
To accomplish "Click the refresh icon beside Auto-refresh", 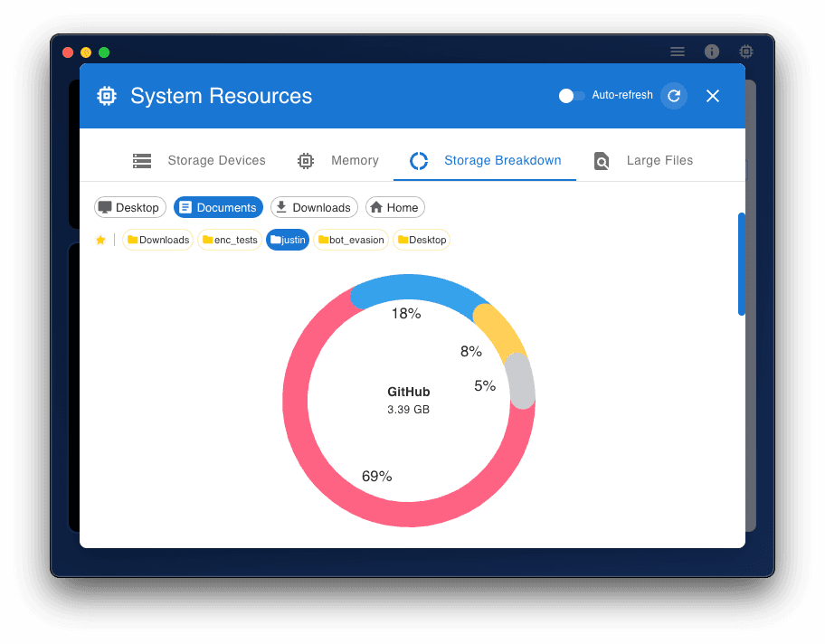I will (673, 95).
